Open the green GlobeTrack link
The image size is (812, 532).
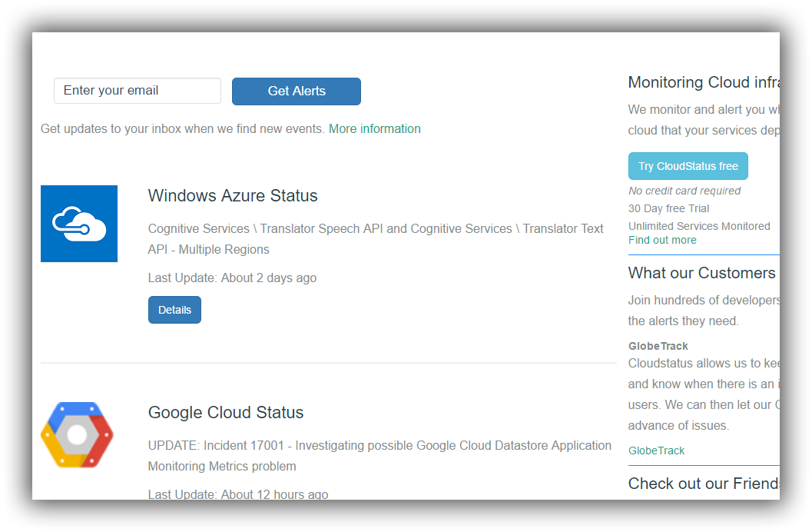click(656, 451)
